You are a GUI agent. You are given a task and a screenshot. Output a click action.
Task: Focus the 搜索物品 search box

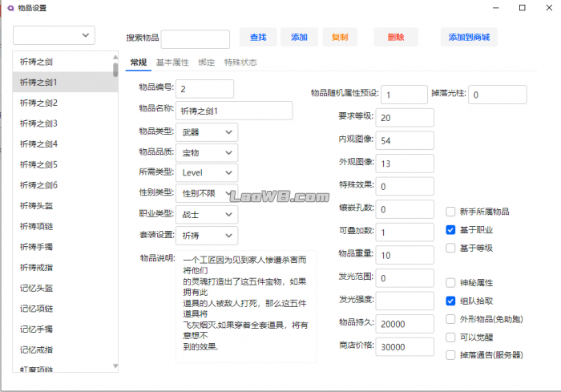[196, 39]
